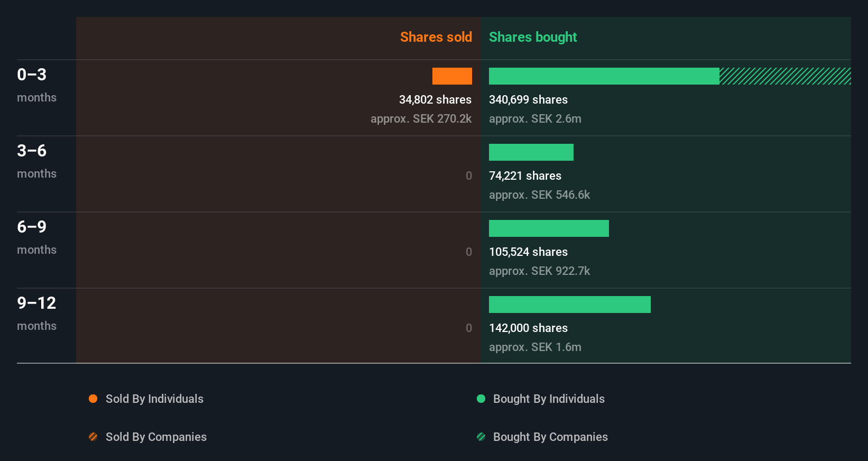Click the 105,524 shares value
The image size is (868, 461).
click(528, 252)
